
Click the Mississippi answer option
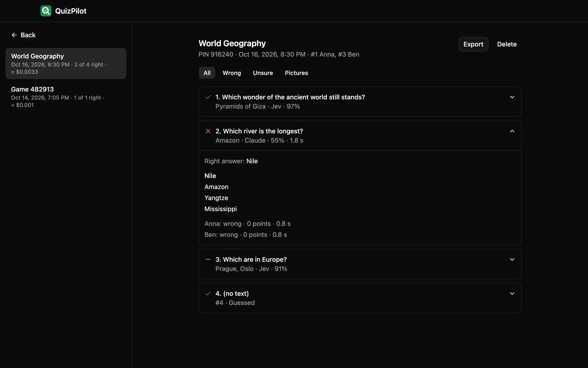point(221,209)
